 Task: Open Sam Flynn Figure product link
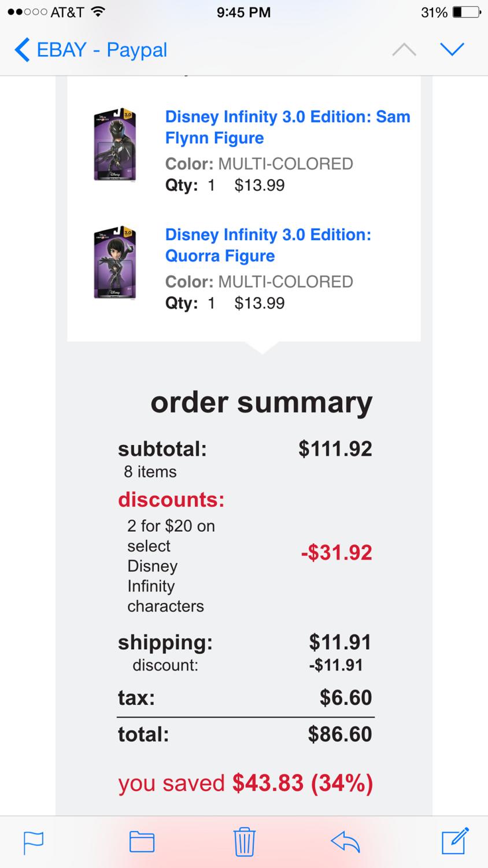pyautogui.click(x=287, y=127)
